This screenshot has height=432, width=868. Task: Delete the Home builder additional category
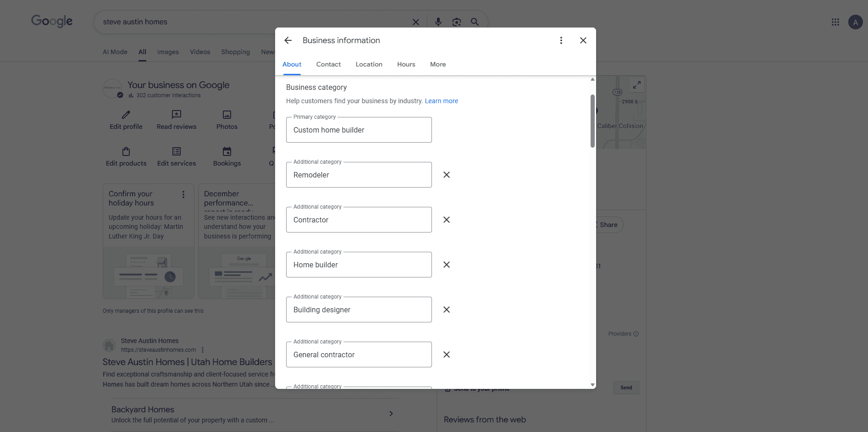click(x=446, y=265)
